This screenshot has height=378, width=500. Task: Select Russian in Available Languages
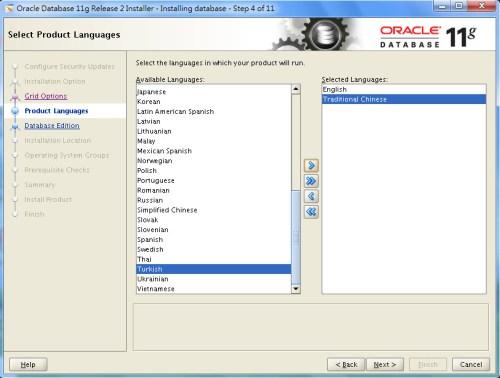pyautogui.click(x=214, y=200)
